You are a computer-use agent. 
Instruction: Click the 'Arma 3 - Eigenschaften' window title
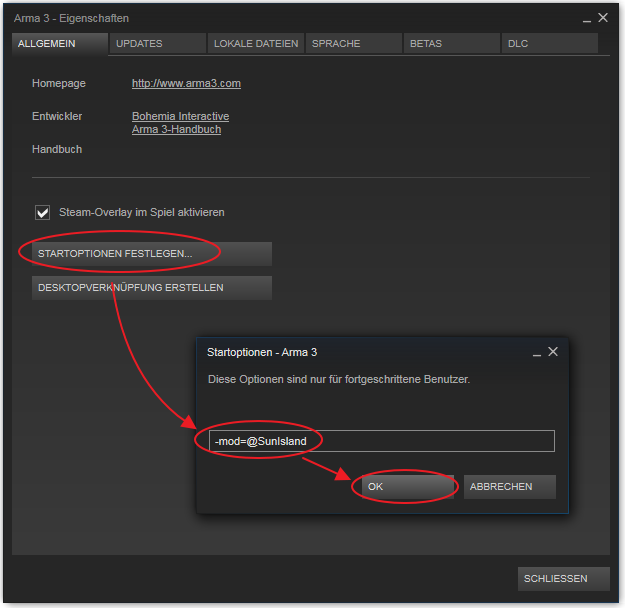pos(71,18)
